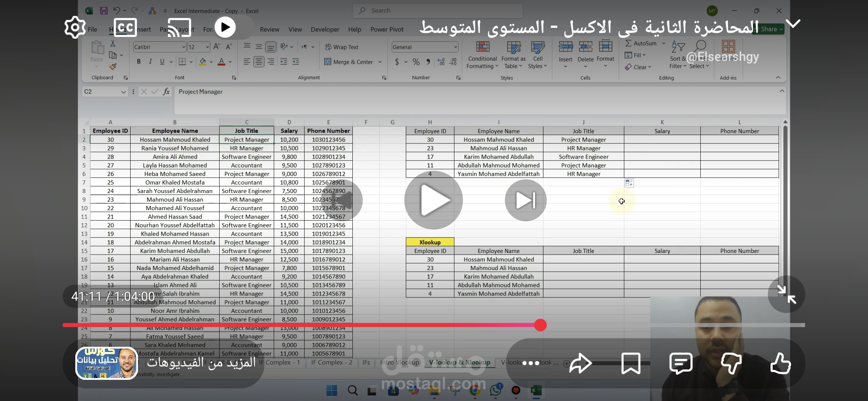This screenshot has height=401, width=868.
Task: Click Insert Function fx icon
Action: pos(166,92)
